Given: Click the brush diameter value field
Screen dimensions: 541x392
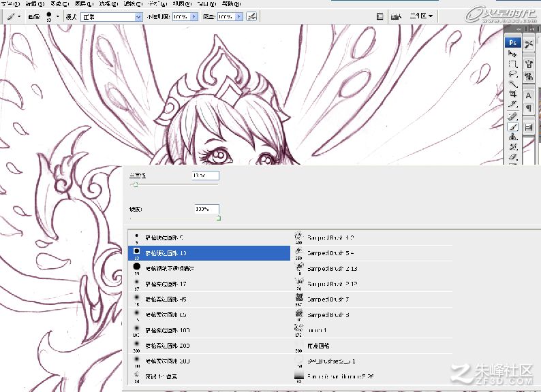Looking at the screenshot, I should click(205, 176).
